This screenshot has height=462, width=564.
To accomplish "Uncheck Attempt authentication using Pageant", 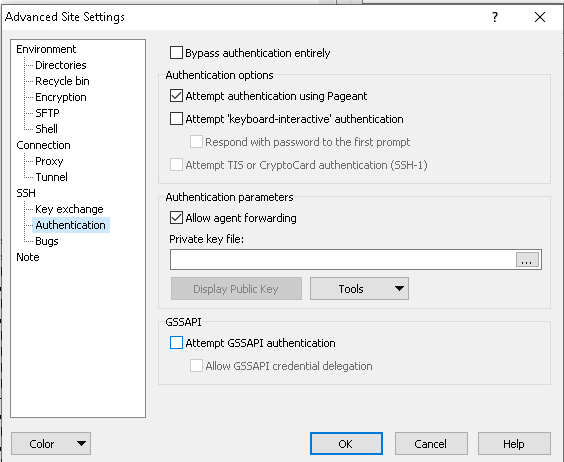I will tap(176, 96).
